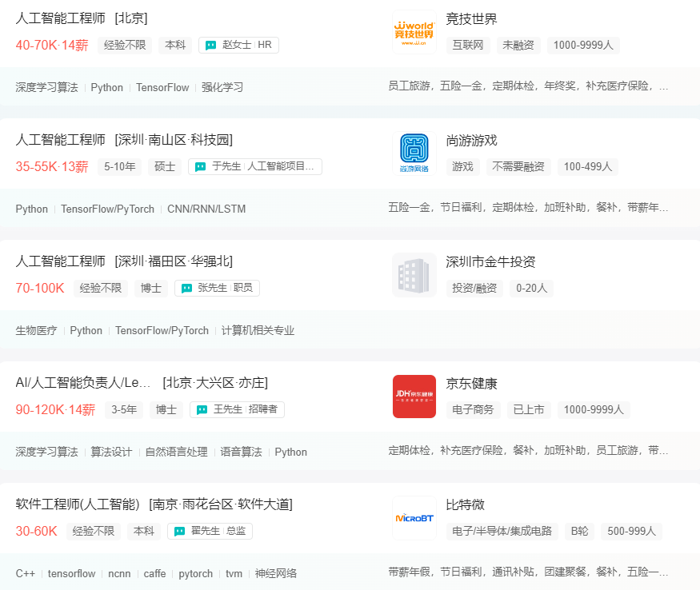Viewport: 700px width, 590px height.
Task: Click the 尚游网络 blue logo
Action: tap(414, 153)
